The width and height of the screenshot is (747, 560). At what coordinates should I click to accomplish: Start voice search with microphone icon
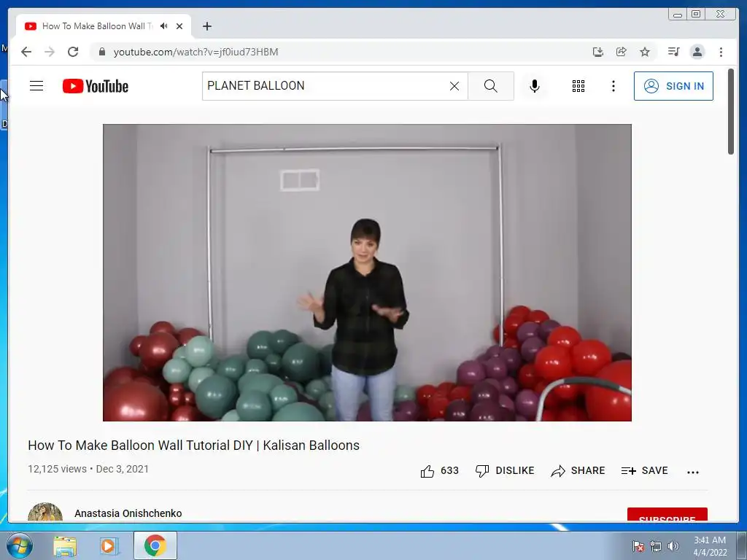(x=535, y=86)
